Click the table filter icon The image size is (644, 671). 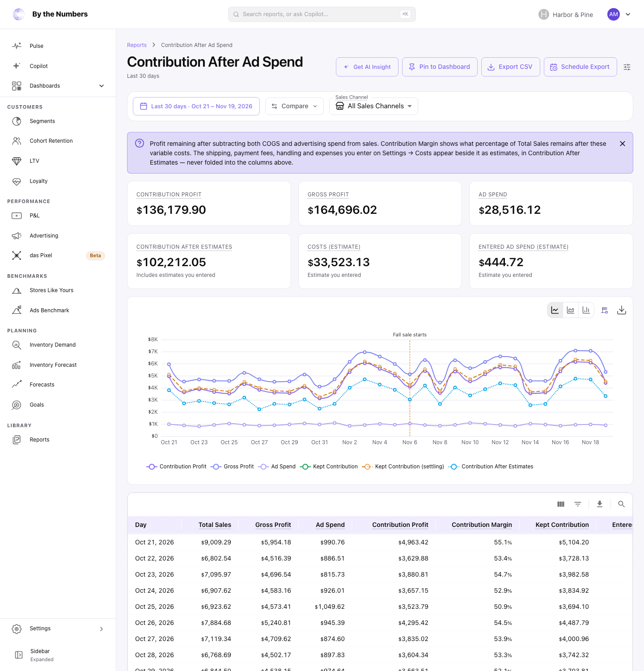(578, 504)
